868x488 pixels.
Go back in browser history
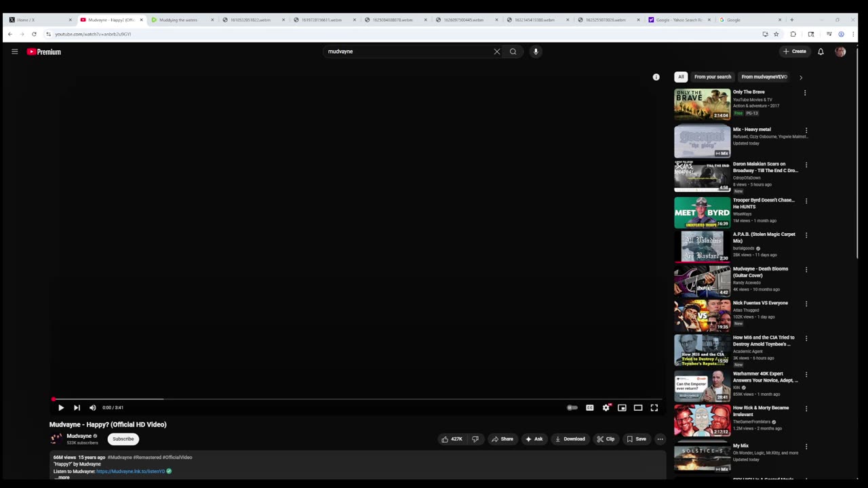[10, 34]
